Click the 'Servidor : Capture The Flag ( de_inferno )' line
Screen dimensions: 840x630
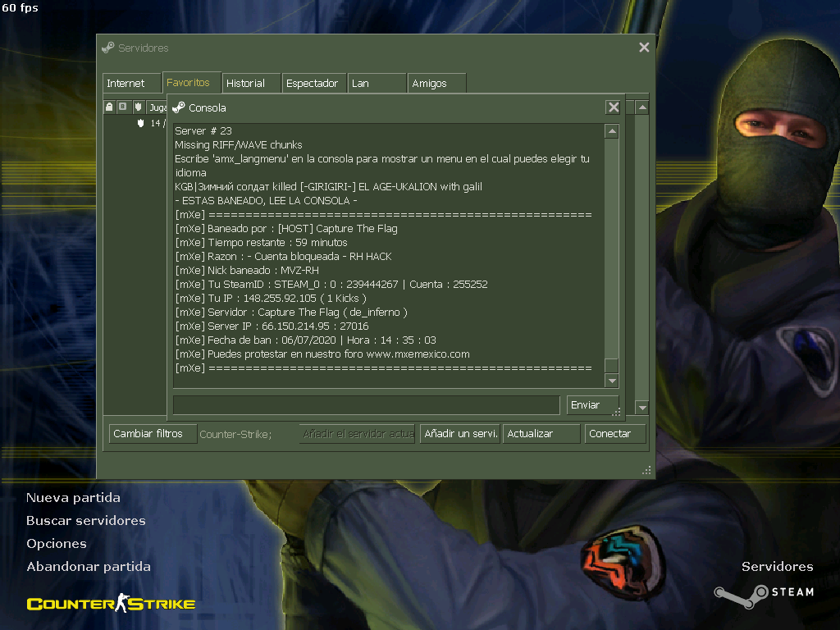click(291, 312)
